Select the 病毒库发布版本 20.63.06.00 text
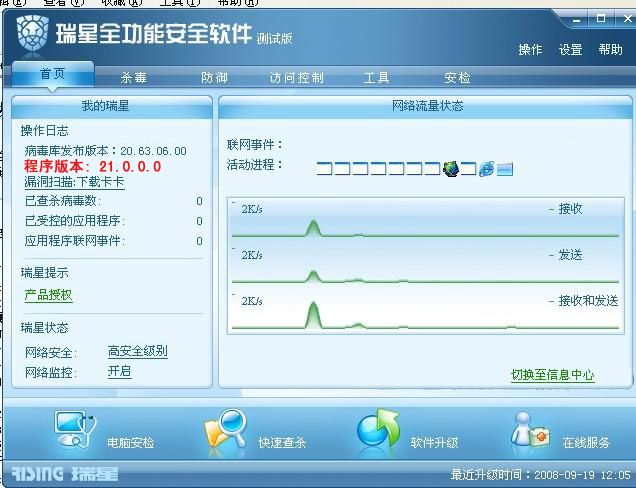The image size is (636, 488). (105, 151)
